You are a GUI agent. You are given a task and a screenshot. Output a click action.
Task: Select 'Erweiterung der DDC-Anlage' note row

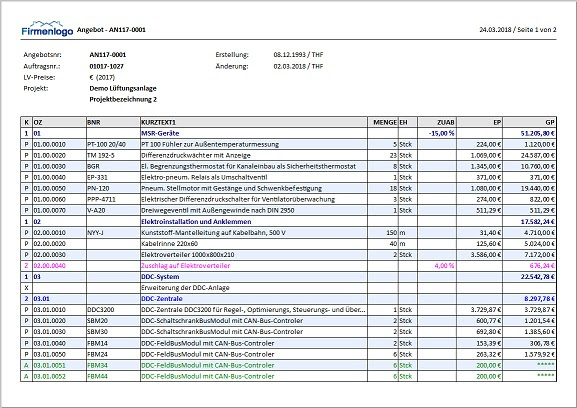(x=185, y=288)
